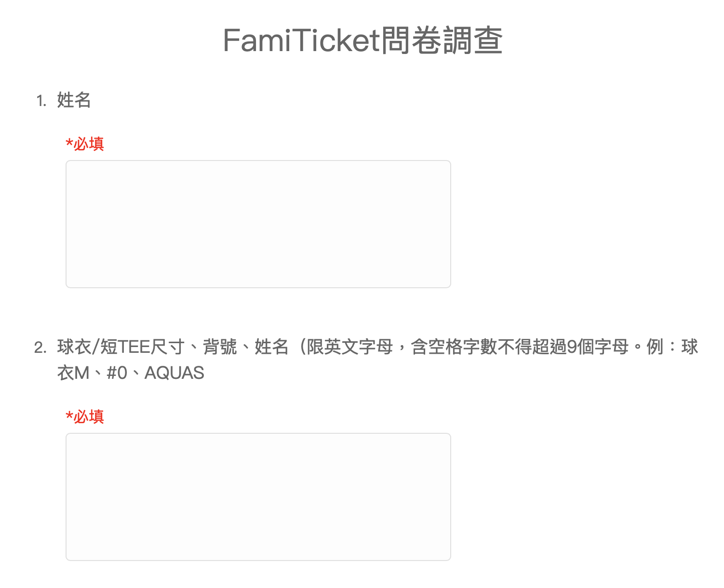Click the 球衣/短TEE尺寸 text in question 2

pyautogui.click(x=121, y=347)
